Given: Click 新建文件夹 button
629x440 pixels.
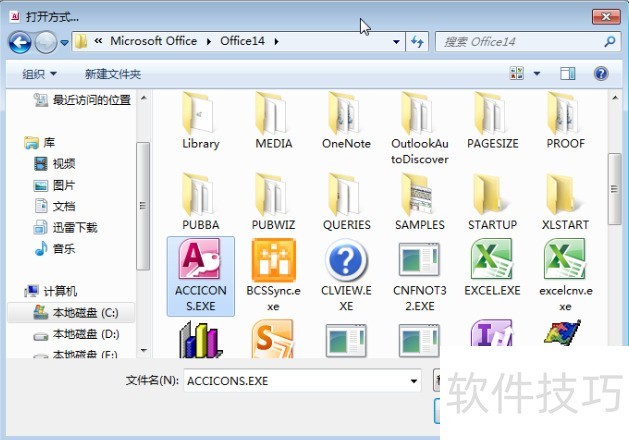Looking at the screenshot, I should click(x=113, y=74).
